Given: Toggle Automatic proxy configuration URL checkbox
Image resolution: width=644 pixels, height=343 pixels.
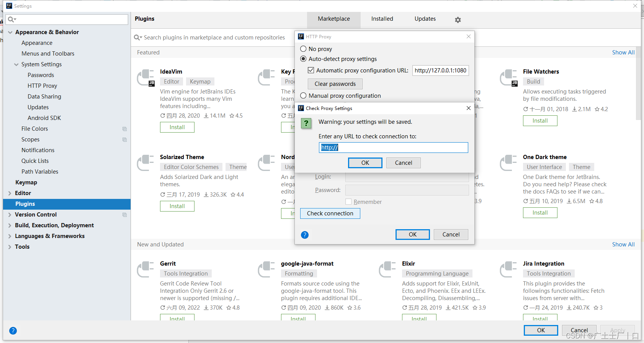Looking at the screenshot, I should tap(311, 70).
